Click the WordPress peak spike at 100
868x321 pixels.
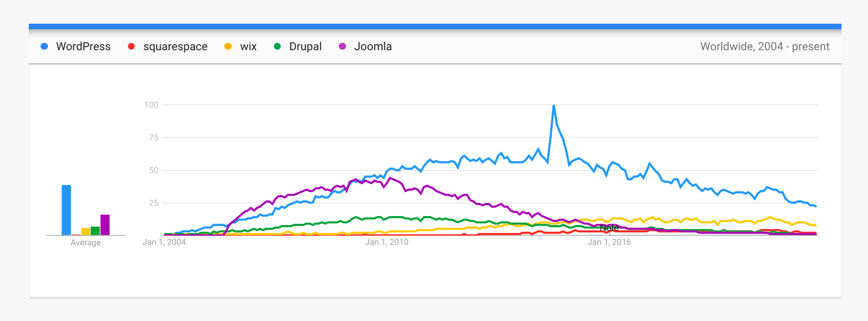553,106
